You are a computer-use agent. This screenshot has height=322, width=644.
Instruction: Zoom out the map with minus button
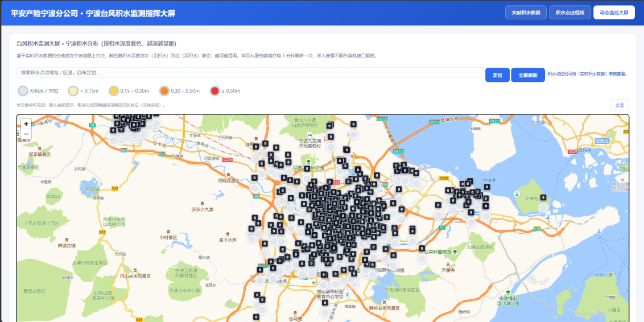pyautogui.click(x=26, y=134)
